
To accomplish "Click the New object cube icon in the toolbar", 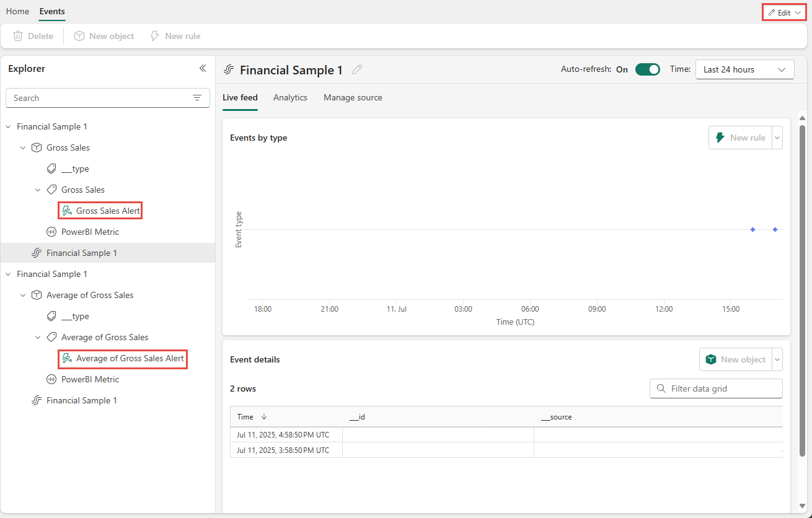I will tap(79, 36).
